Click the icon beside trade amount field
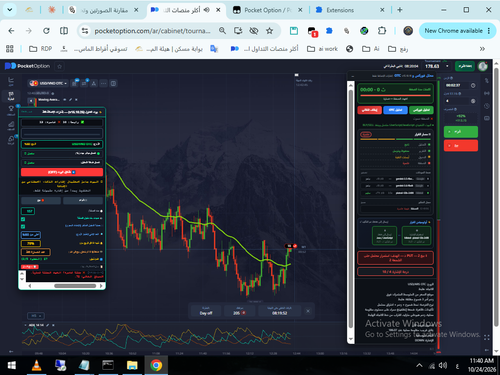Screen dimensions: 500x375 click(473, 101)
